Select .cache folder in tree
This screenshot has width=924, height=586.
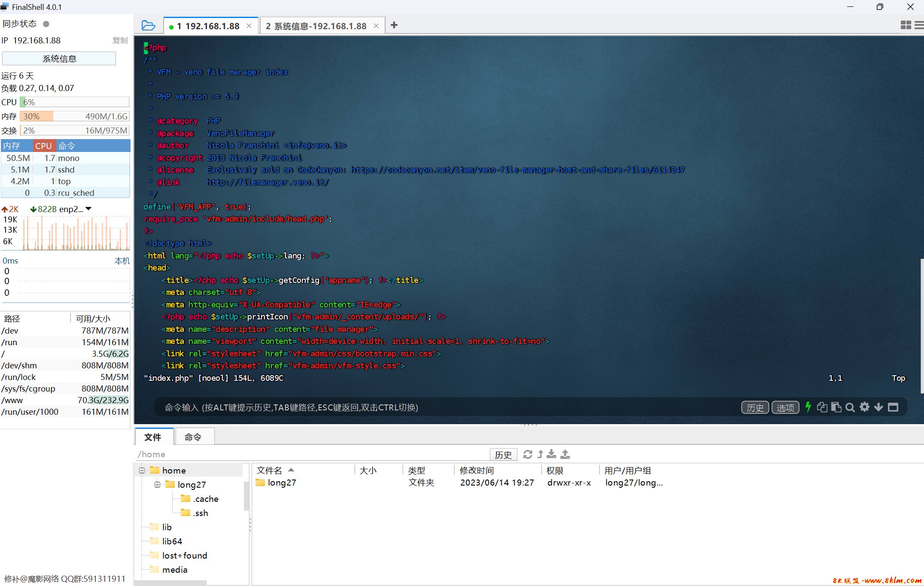tap(200, 499)
